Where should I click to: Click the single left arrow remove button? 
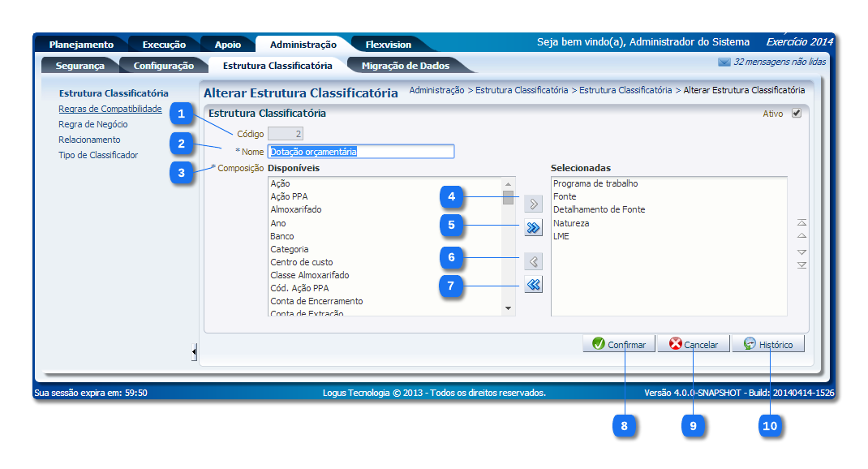coord(533,261)
